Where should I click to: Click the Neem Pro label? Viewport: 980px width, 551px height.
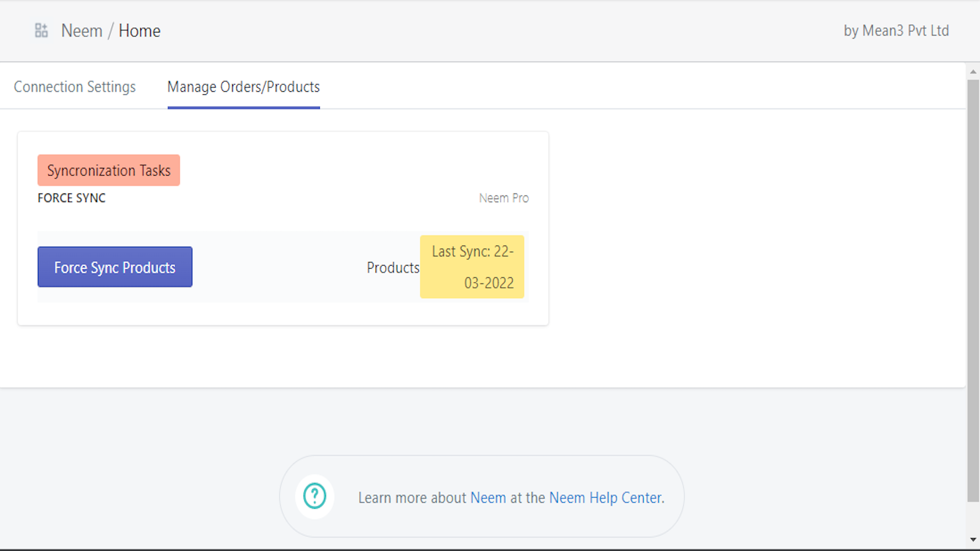click(x=504, y=198)
